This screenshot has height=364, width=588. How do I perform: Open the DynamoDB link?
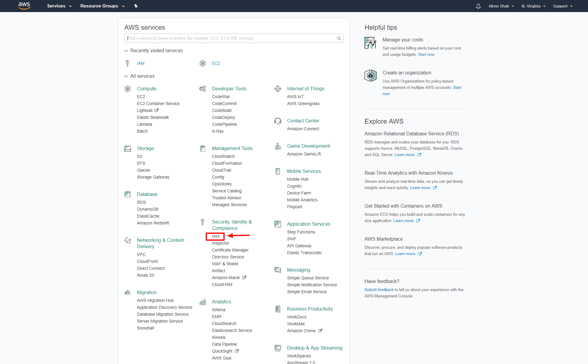[x=147, y=209]
